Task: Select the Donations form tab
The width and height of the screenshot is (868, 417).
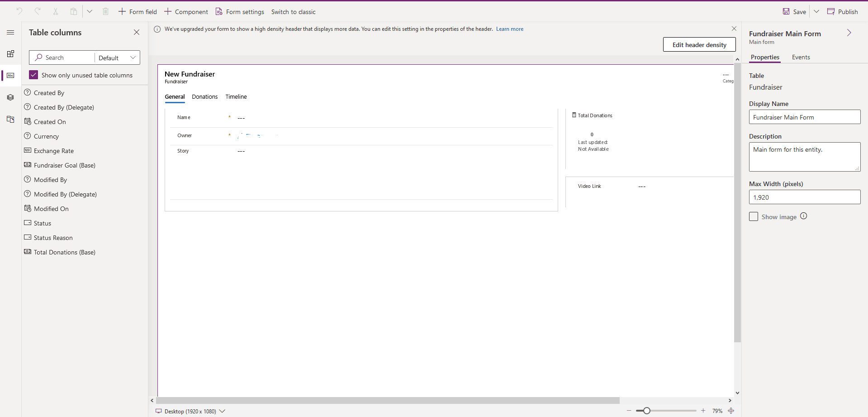Action: 204,96
